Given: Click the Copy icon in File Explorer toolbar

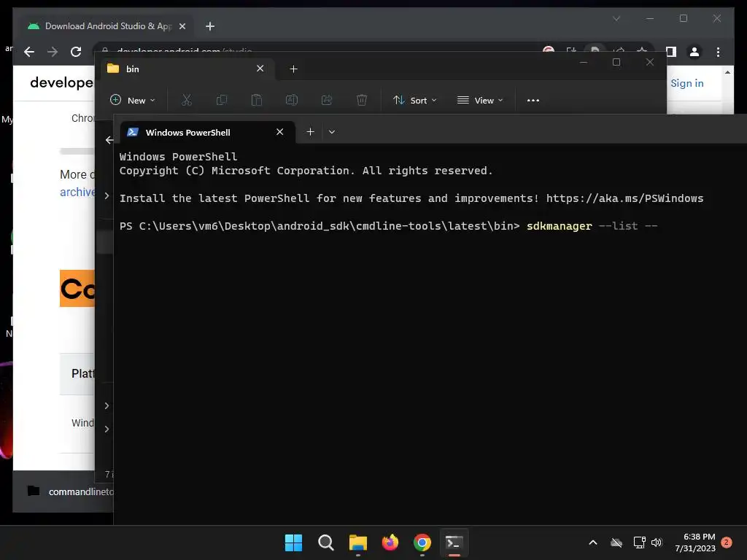Looking at the screenshot, I should coord(222,101).
